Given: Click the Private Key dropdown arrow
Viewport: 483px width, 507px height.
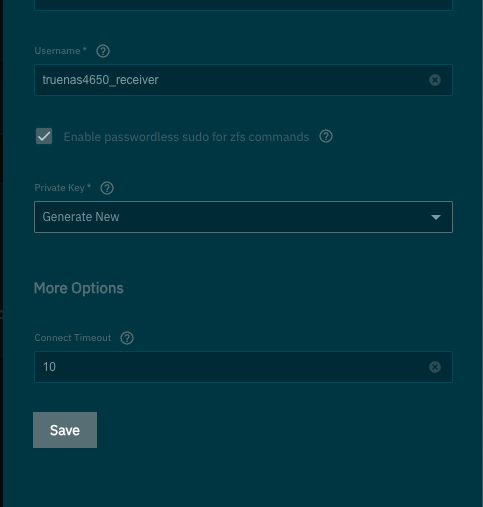Looking at the screenshot, I should pos(436,217).
